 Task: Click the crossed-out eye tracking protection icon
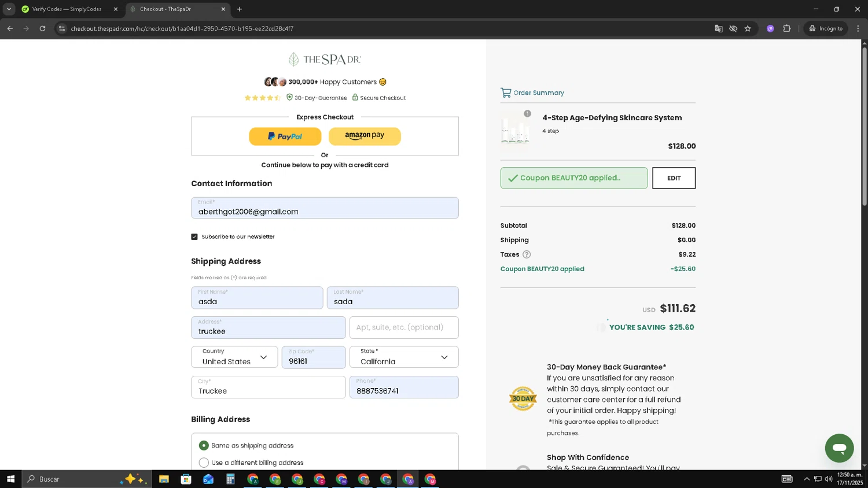click(733, 28)
